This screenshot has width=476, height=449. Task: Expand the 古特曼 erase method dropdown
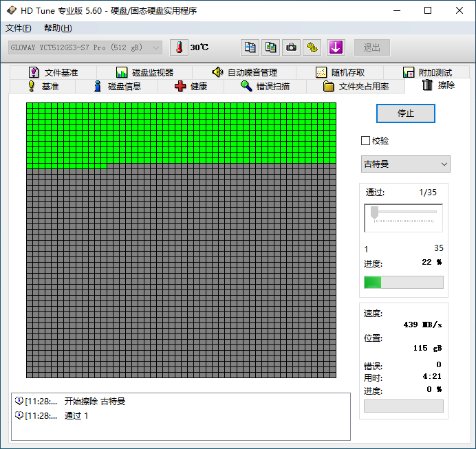point(406,164)
